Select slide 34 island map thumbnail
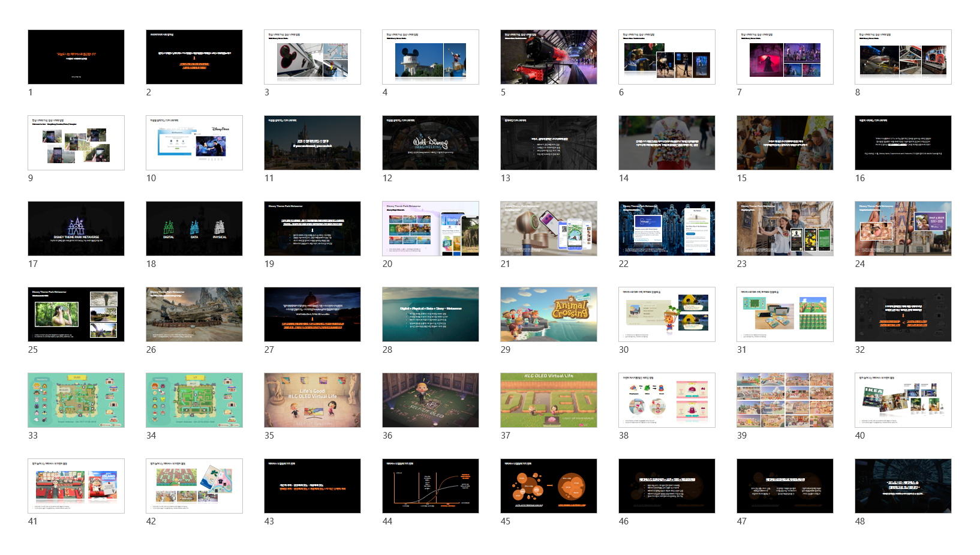This screenshot has width=980, height=555. 194,400
